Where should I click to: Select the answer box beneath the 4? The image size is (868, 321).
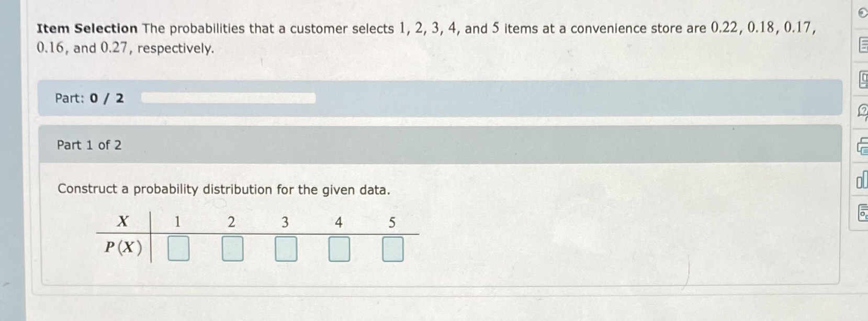(x=339, y=249)
